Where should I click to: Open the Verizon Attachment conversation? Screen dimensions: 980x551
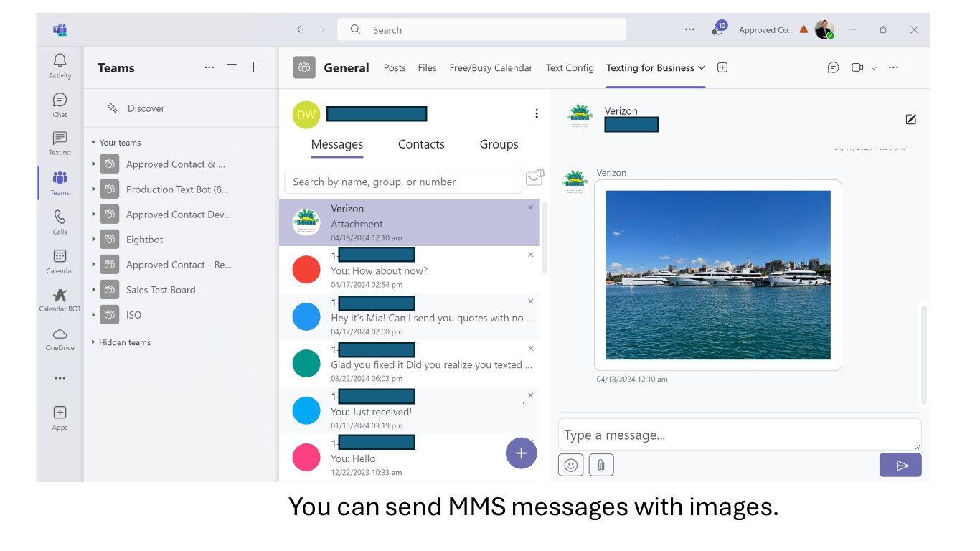[x=409, y=223]
